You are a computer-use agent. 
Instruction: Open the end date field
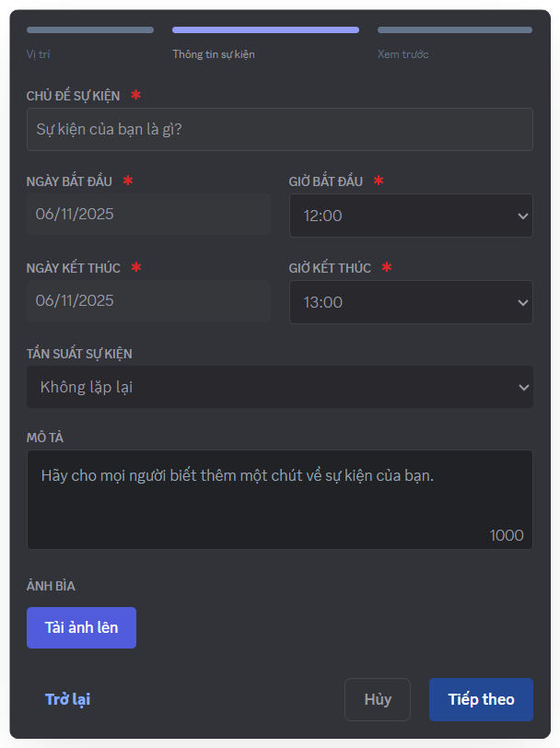coord(147,300)
